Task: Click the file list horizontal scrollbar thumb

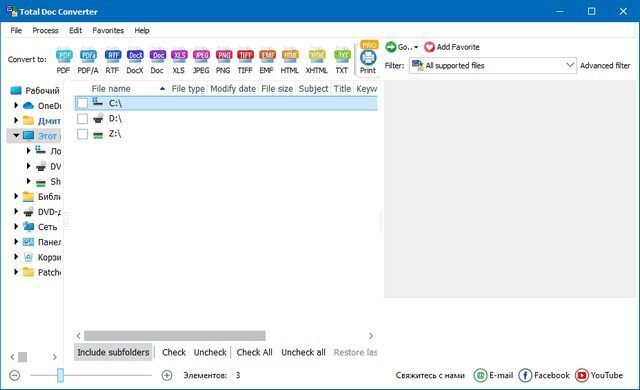Action: [x=175, y=336]
